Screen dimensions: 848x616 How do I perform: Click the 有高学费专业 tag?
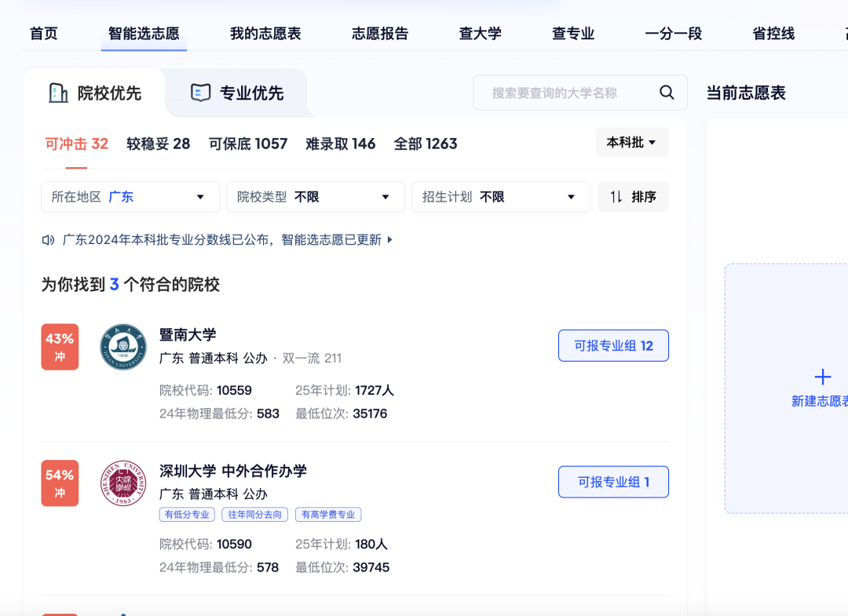[328, 515]
